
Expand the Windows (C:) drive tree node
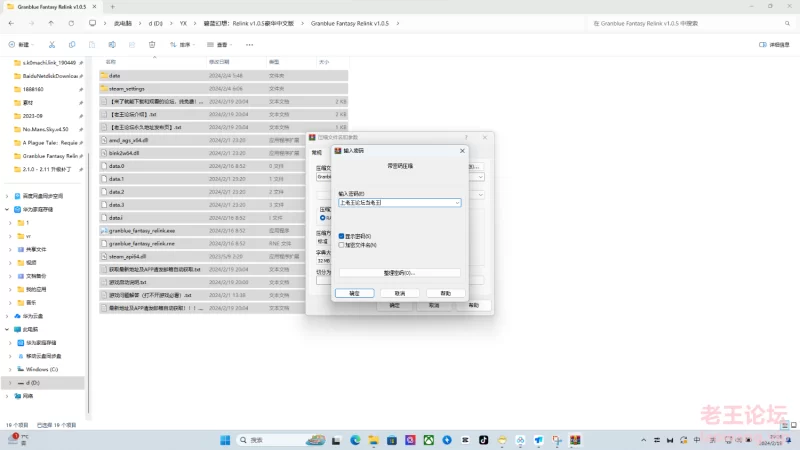tap(10, 369)
